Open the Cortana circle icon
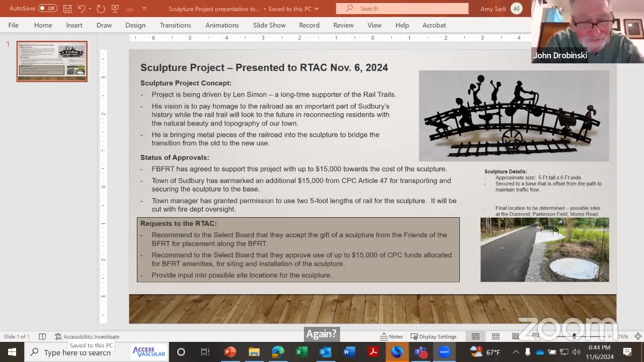 [x=181, y=352]
